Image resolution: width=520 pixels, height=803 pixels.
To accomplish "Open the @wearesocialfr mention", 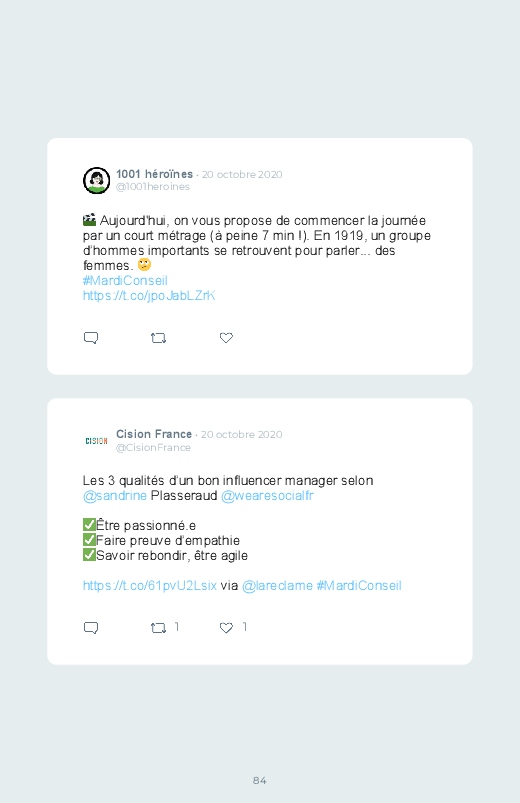I will point(267,496).
